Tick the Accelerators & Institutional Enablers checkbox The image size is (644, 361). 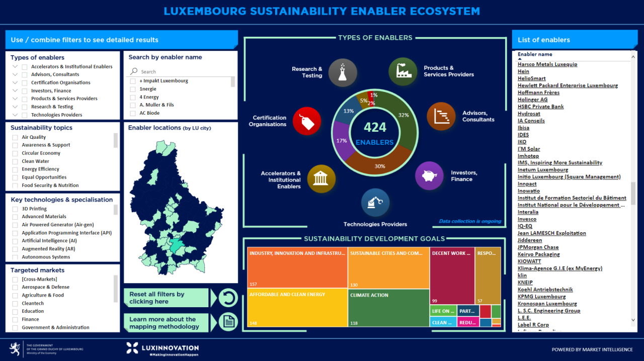coord(25,66)
